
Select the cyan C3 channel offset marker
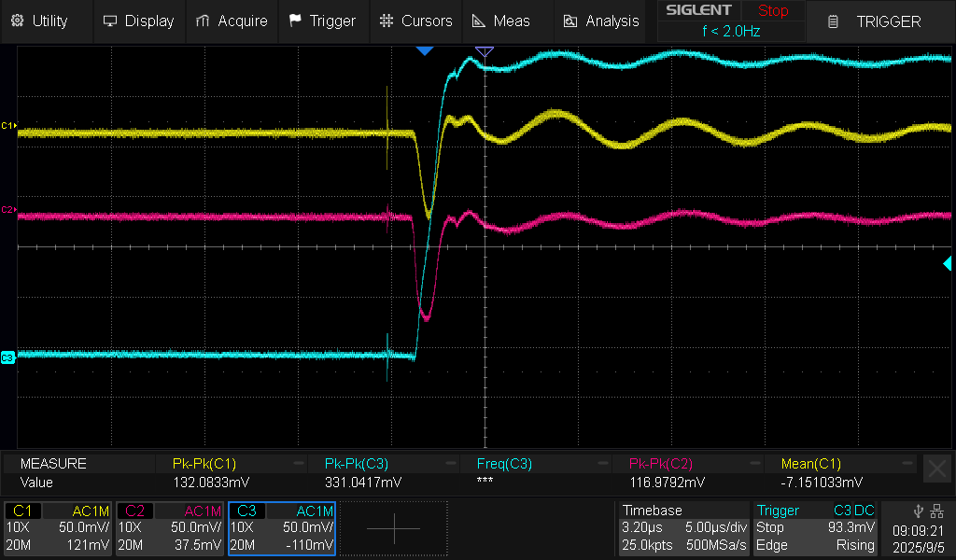coord(7,357)
